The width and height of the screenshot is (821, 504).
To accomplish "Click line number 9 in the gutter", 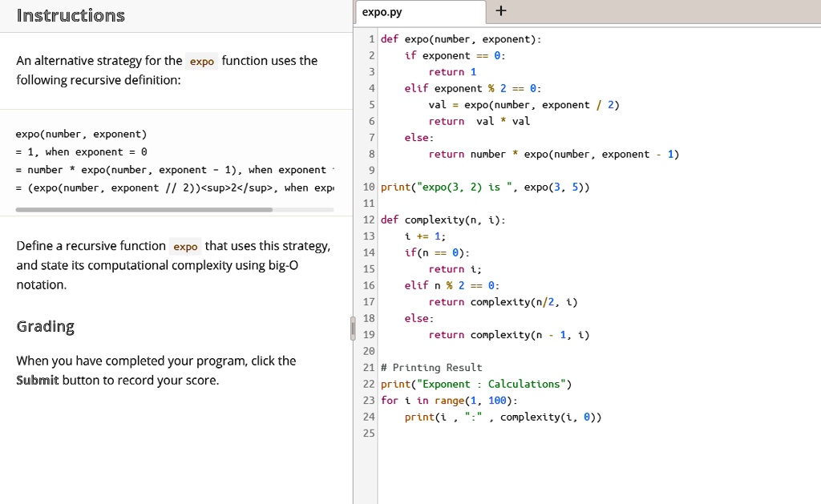I will [371, 171].
